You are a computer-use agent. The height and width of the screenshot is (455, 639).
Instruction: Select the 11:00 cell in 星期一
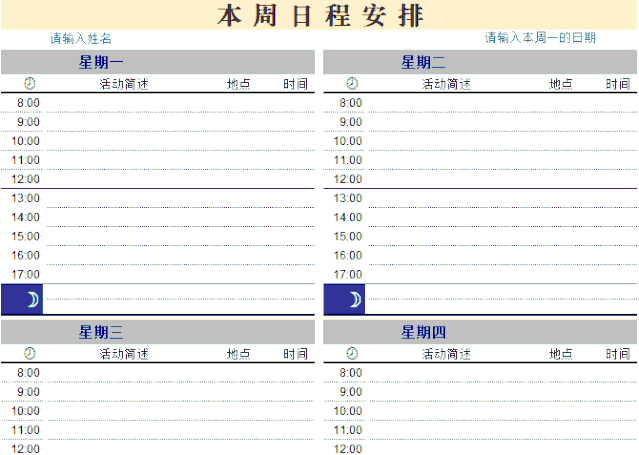click(x=25, y=160)
